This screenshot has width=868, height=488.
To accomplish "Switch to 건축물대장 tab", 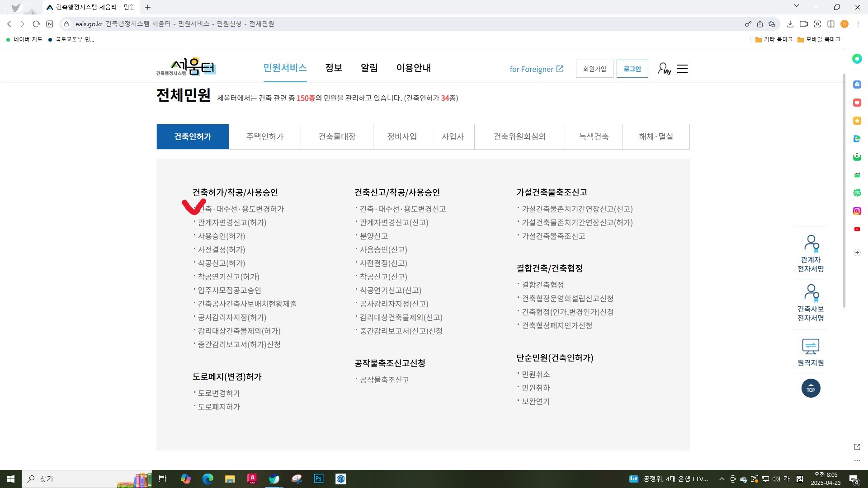I will tap(337, 136).
